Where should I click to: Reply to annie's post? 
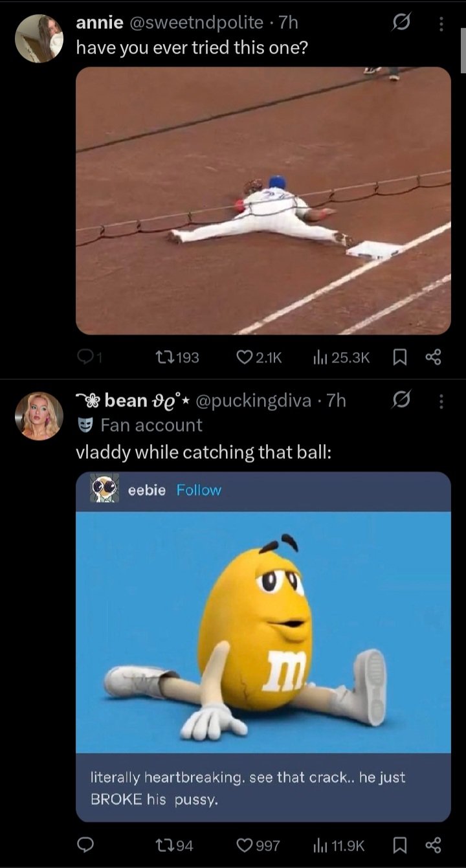click(x=85, y=357)
